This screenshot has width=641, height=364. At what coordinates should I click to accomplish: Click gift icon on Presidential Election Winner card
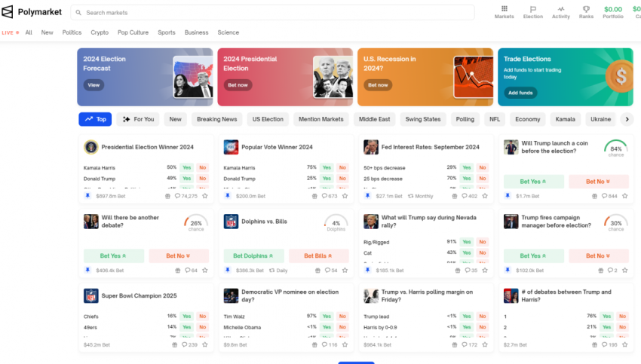167,196
